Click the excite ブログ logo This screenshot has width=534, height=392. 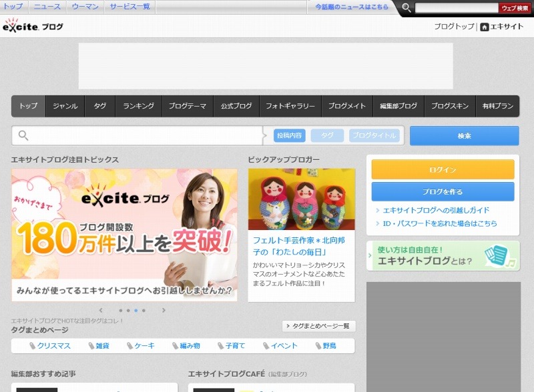point(33,25)
